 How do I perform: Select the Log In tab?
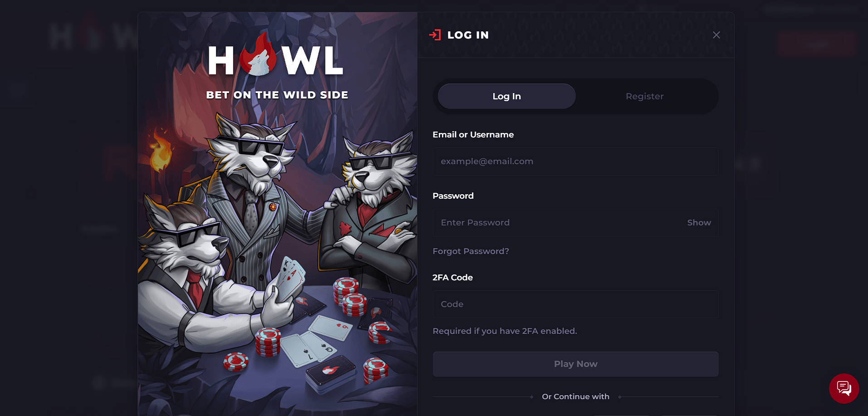pos(506,96)
